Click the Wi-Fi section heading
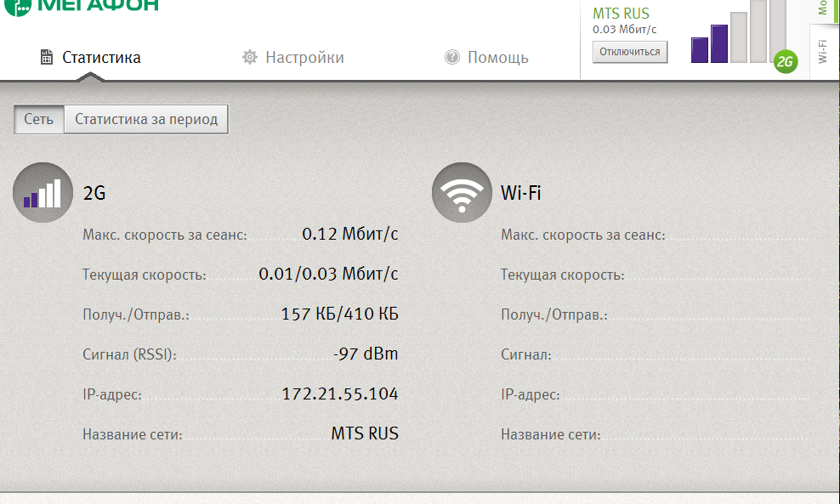This screenshot has height=504, width=840. click(520, 193)
